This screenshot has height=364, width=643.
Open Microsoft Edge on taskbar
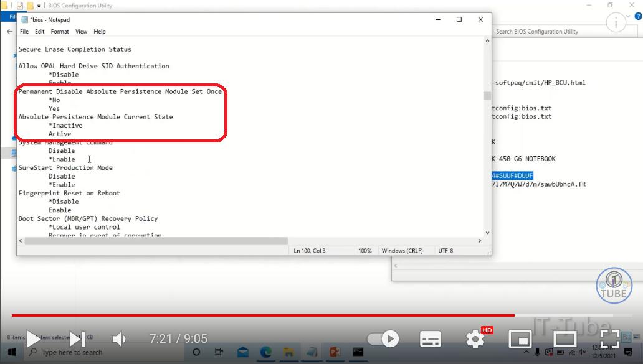265,352
